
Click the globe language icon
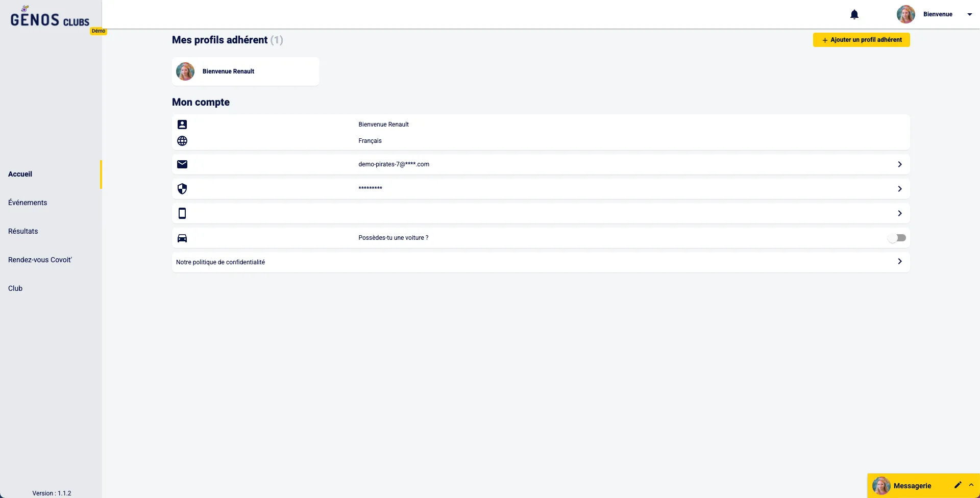(x=182, y=141)
